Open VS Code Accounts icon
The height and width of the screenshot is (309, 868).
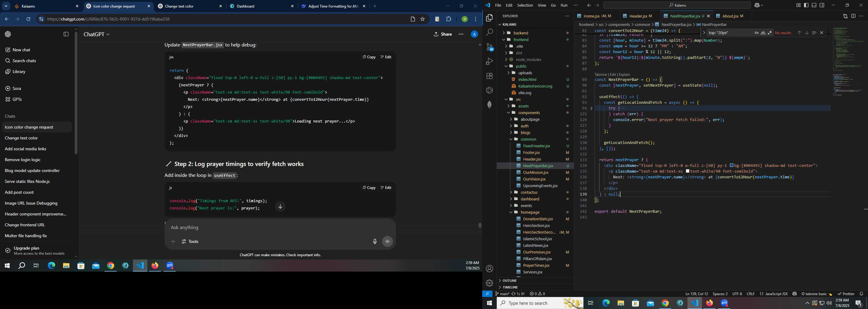click(489, 269)
